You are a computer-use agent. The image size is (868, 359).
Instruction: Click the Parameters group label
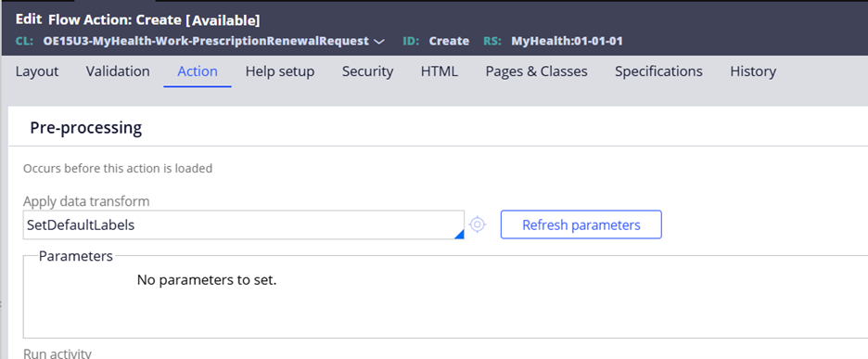[76, 256]
